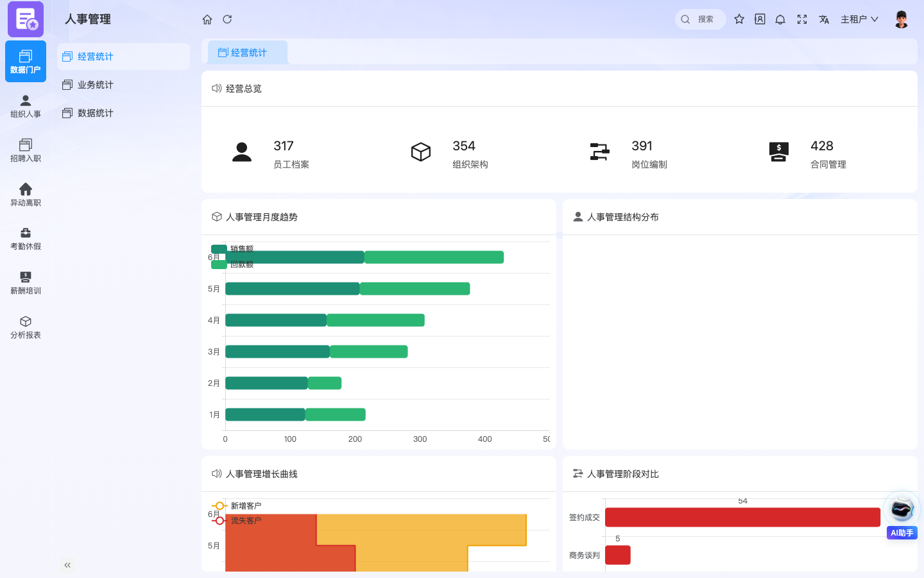Select the 经营统计 menu item

(123, 57)
